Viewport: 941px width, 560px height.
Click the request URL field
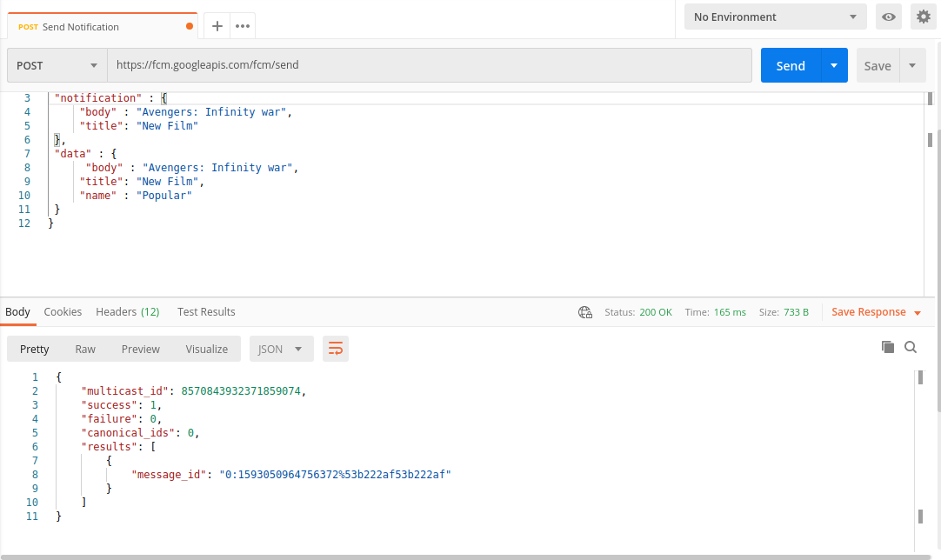pos(430,65)
